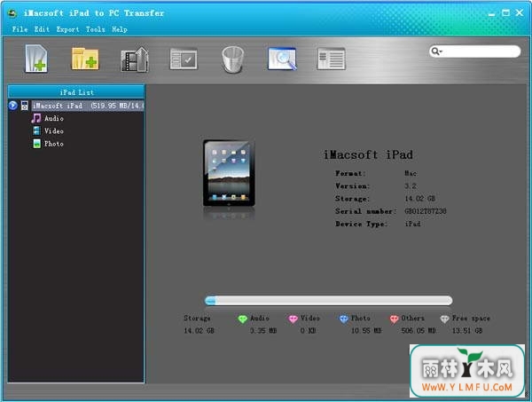Click the white Free space legend gem
The width and height of the screenshot is (532, 402).
444,319
